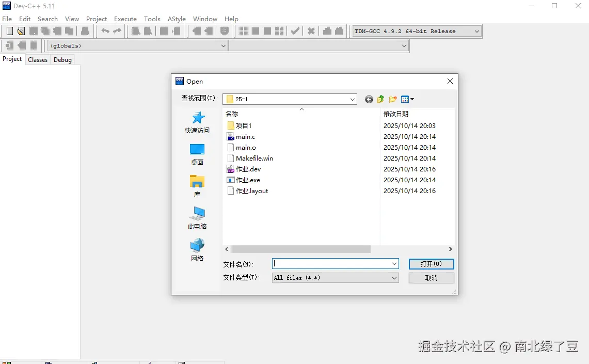The image size is (589, 364).
Task: Select the Makefile.win file
Action: click(250, 158)
